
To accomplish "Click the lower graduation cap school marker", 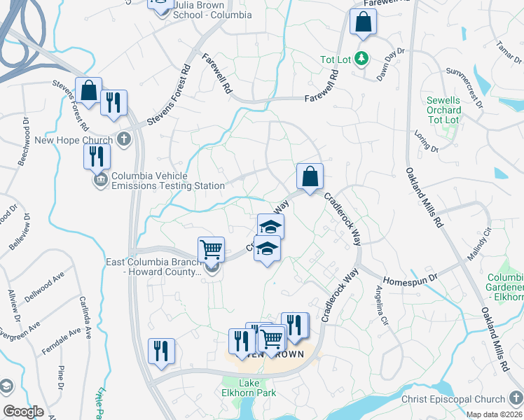I will (267, 249).
